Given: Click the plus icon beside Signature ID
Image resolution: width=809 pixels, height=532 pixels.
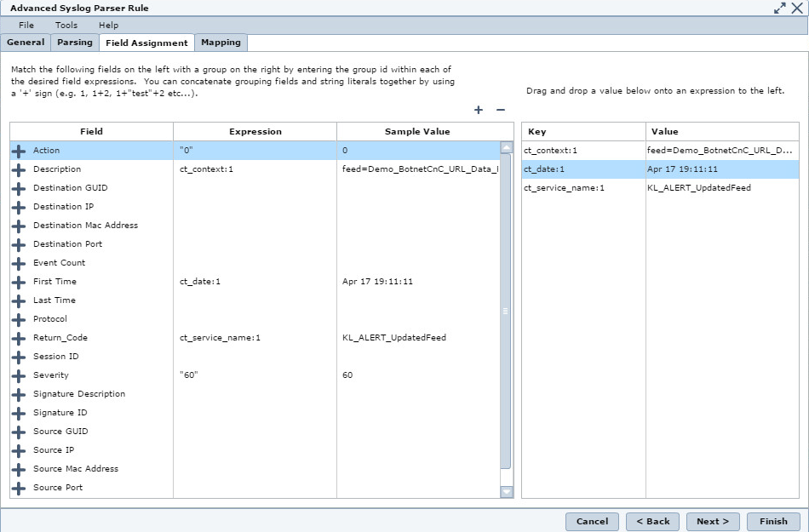Looking at the screenshot, I should (18, 413).
